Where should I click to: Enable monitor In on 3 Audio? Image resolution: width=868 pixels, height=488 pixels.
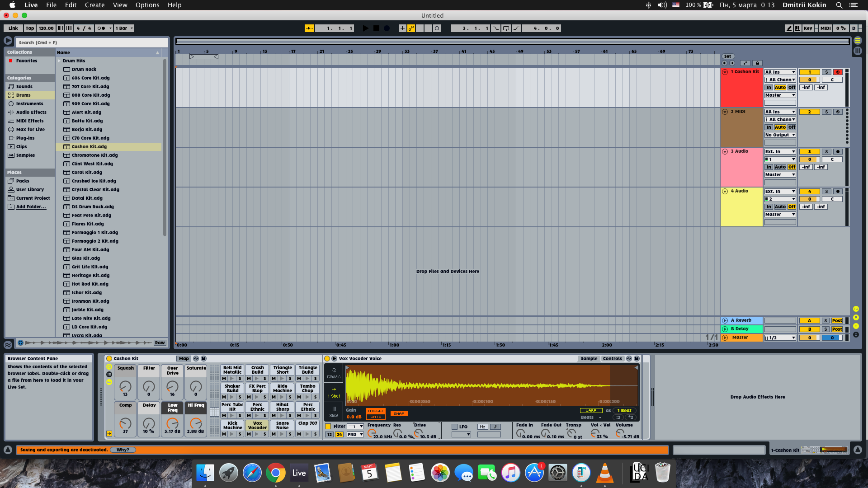pyautogui.click(x=769, y=167)
